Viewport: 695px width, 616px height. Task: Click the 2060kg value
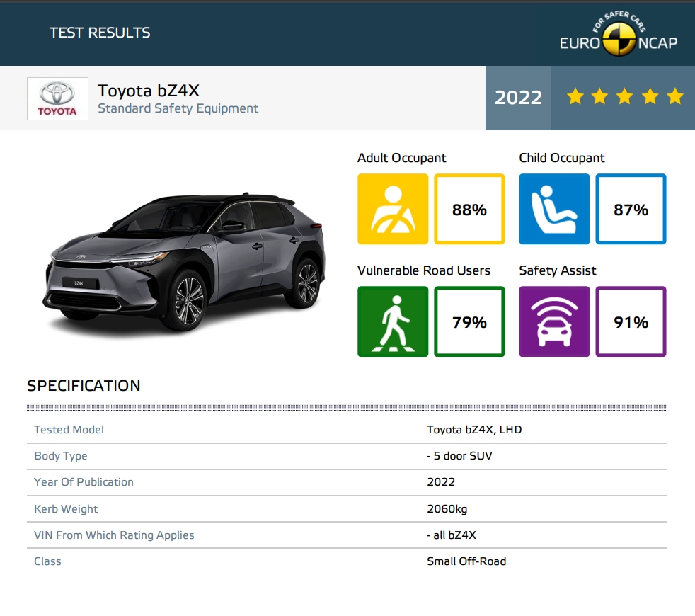pyautogui.click(x=447, y=508)
